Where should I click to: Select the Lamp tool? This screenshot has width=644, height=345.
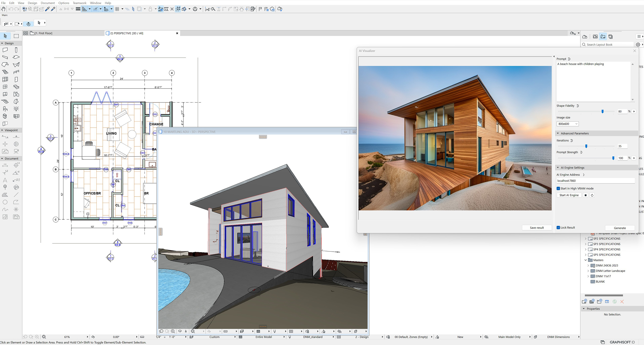coord(16,109)
